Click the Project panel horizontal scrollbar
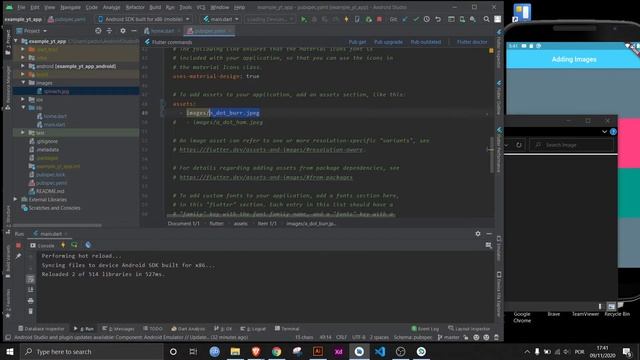This screenshot has height=360, width=640. [57, 225]
